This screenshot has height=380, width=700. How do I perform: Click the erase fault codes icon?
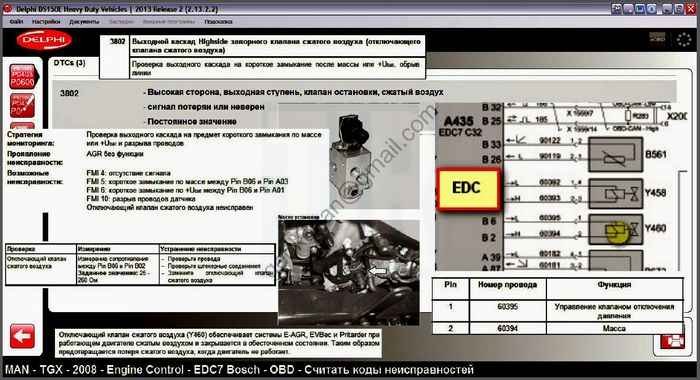click(x=22, y=105)
